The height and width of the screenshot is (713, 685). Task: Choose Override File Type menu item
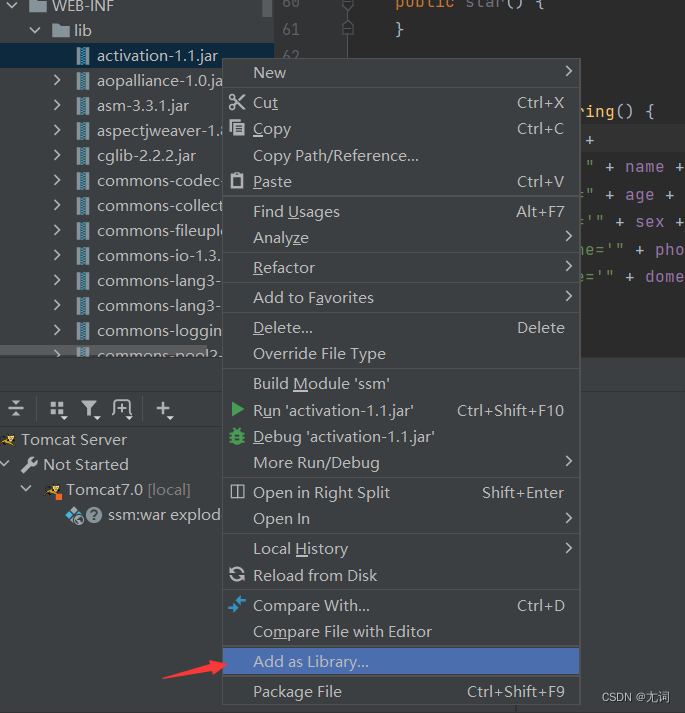coord(401,353)
